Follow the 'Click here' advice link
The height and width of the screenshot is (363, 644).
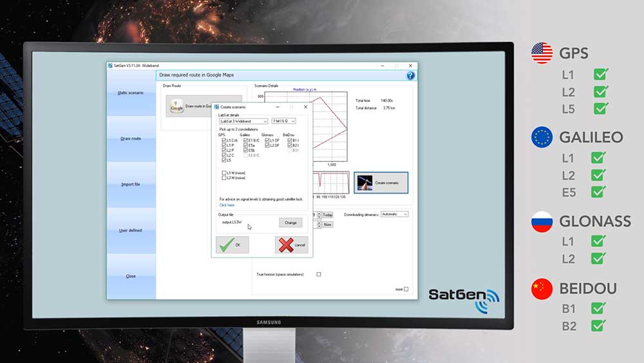point(227,205)
